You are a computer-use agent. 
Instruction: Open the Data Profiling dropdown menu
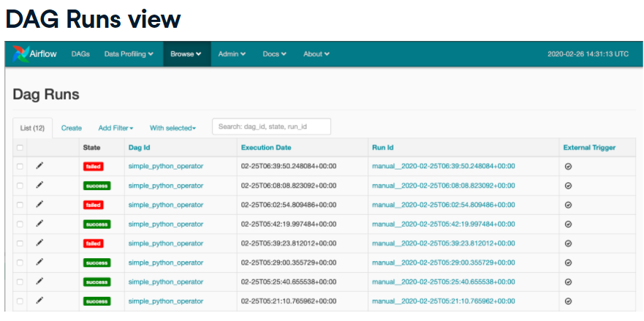click(x=129, y=54)
